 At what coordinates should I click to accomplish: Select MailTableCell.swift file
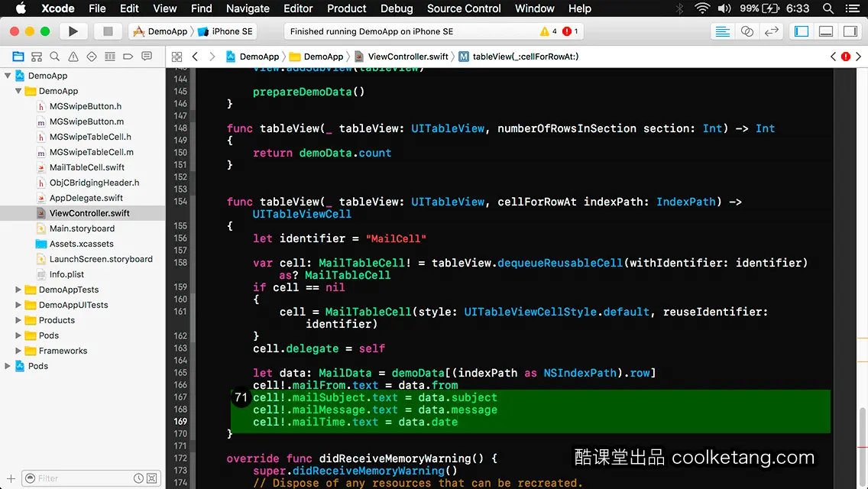tap(87, 167)
